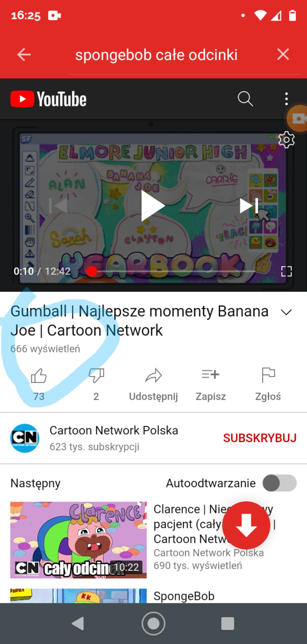Viewport: 307px width, 644px height.
Task: Tap the back arrow in search bar
Action: (24, 55)
